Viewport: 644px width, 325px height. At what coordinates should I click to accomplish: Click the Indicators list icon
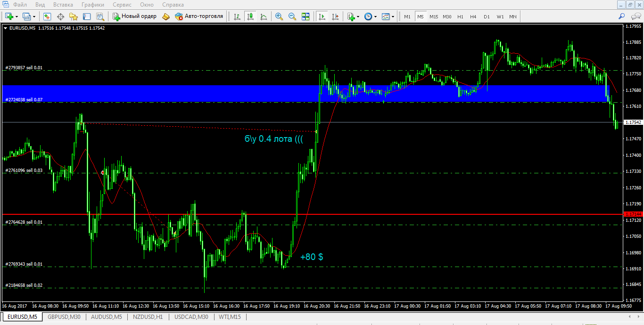pos(351,16)
